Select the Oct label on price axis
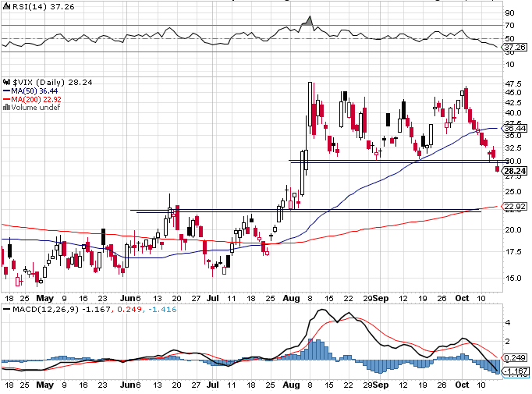The width and height of the screenshot is (532, 394). click(462, 298)
